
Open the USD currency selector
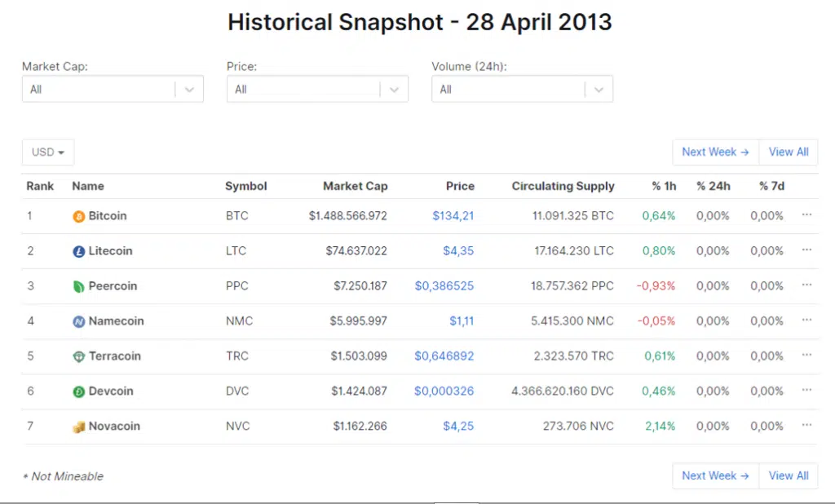(x=48, y=153)
